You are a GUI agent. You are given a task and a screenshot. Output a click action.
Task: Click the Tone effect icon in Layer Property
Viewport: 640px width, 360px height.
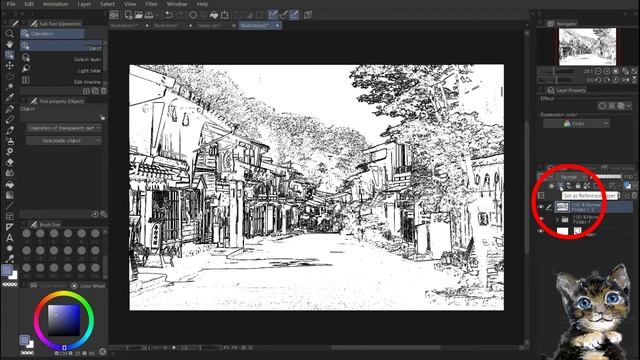(x=611, y=106)
